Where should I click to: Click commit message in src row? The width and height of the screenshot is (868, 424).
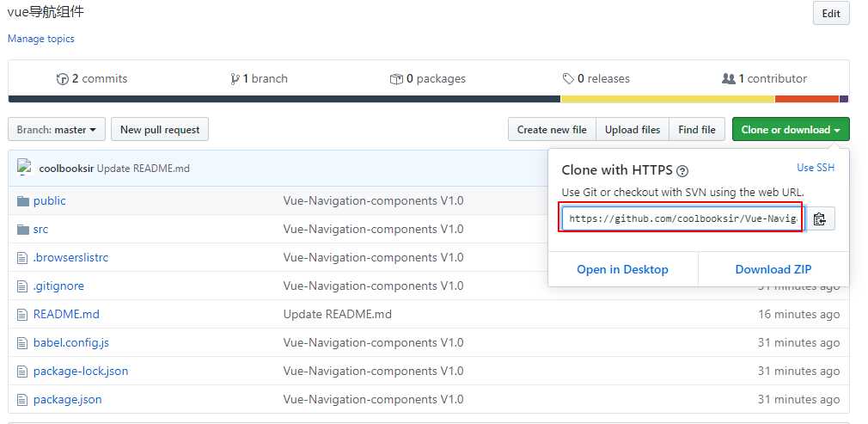[373, 230]
